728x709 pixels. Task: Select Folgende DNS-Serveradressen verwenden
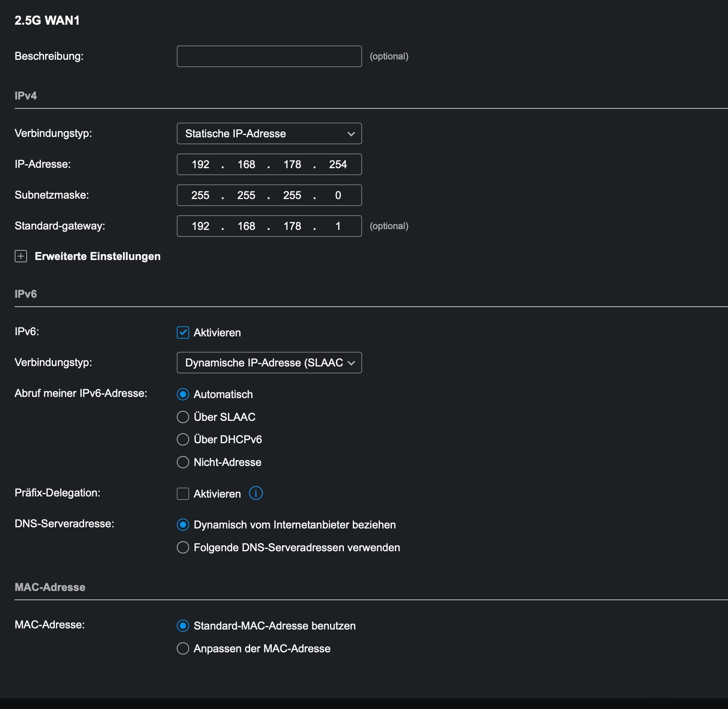point(183,547)
